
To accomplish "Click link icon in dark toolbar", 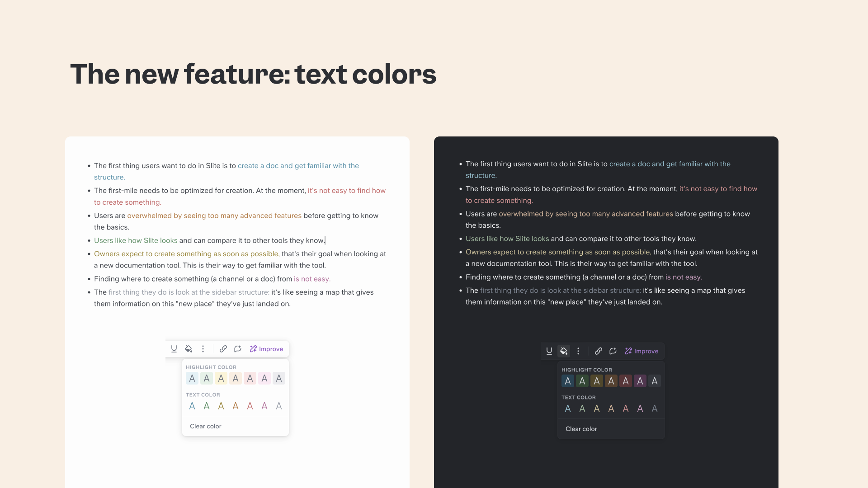I will click(x=599, y=351).
